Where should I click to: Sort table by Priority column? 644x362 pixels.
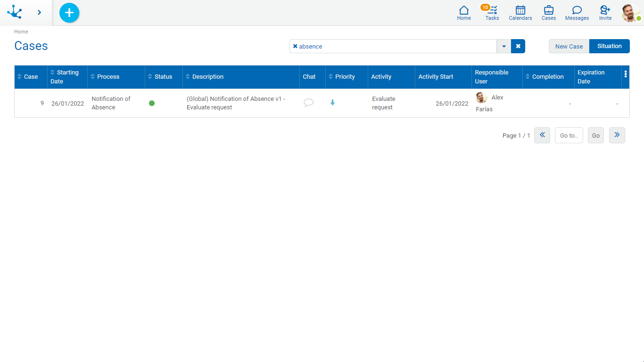[345, 77]
